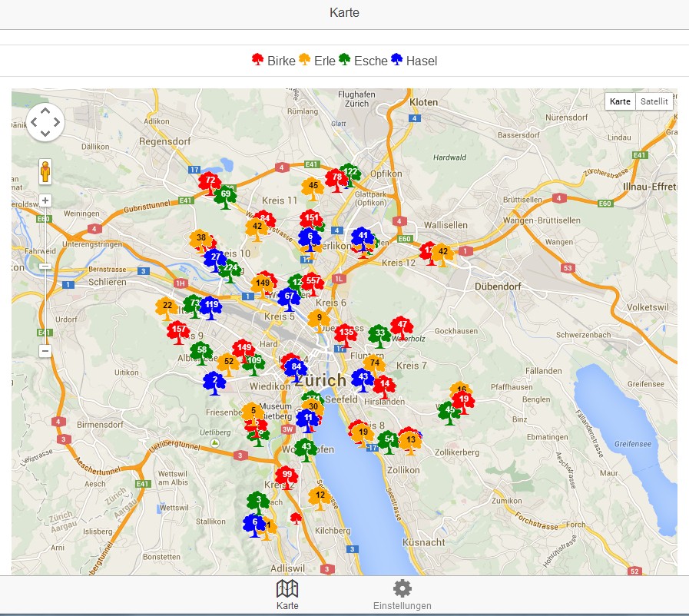The image size is (689, 616).
Task: Click the red Birke marker numbered 99
Action: [287, 478]
